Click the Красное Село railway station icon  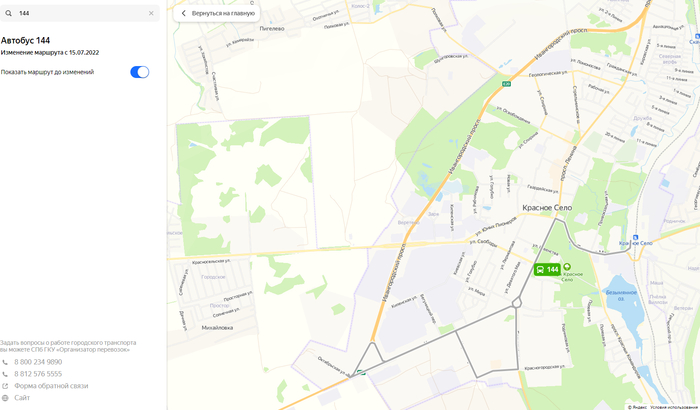click(x=635, y=237)
